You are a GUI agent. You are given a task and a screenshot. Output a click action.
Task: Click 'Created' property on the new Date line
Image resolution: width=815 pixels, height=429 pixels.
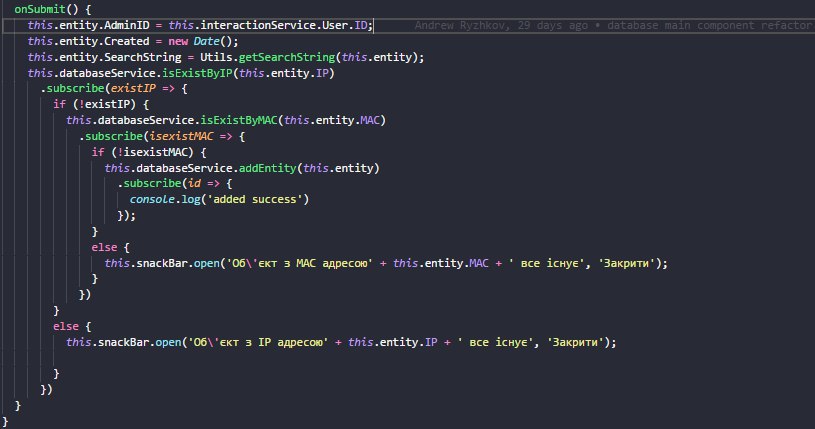[127, 41]
